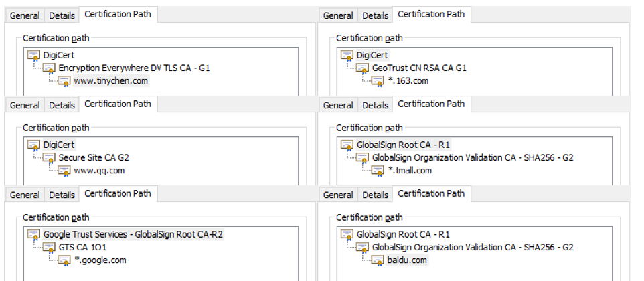Click certificate icon beside Secure Site CA G2
The image size is (644, 281).
[49, 157]
